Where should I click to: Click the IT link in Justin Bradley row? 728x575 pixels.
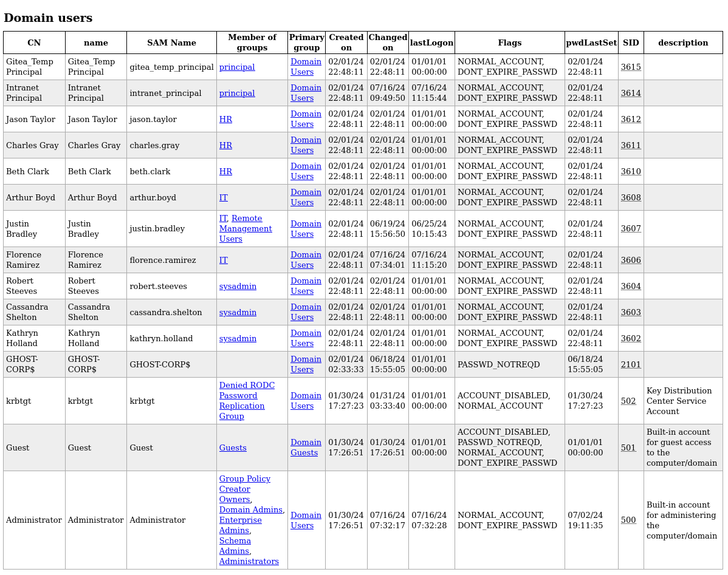tap(223, 218)
